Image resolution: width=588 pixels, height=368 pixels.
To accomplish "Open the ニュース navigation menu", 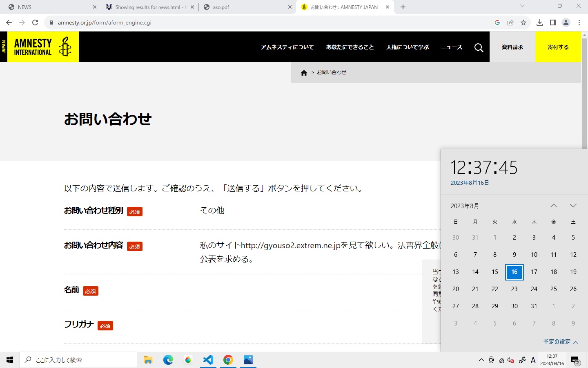I will tap(451, 47).
